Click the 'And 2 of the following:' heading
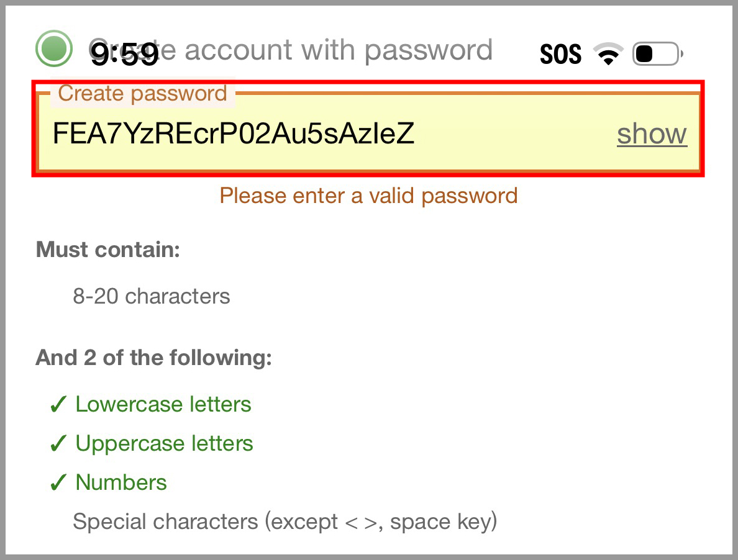 pyautogui.click(x=153, y=358)
